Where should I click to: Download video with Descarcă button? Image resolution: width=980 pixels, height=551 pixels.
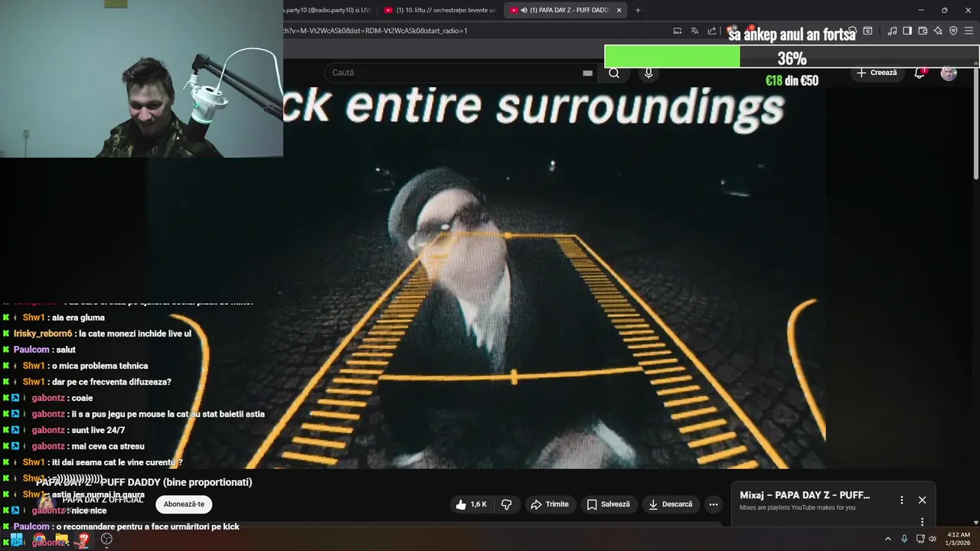tap(670, 504)
